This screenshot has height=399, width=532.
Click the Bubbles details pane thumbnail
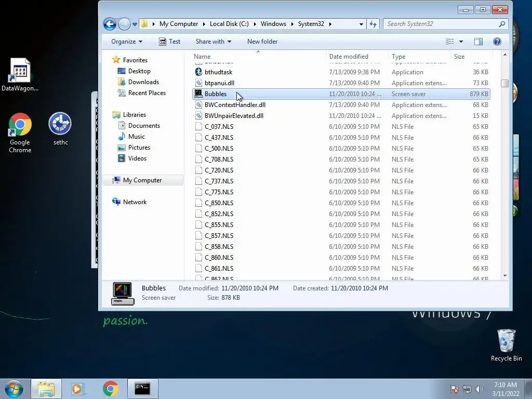click(123, 294)
